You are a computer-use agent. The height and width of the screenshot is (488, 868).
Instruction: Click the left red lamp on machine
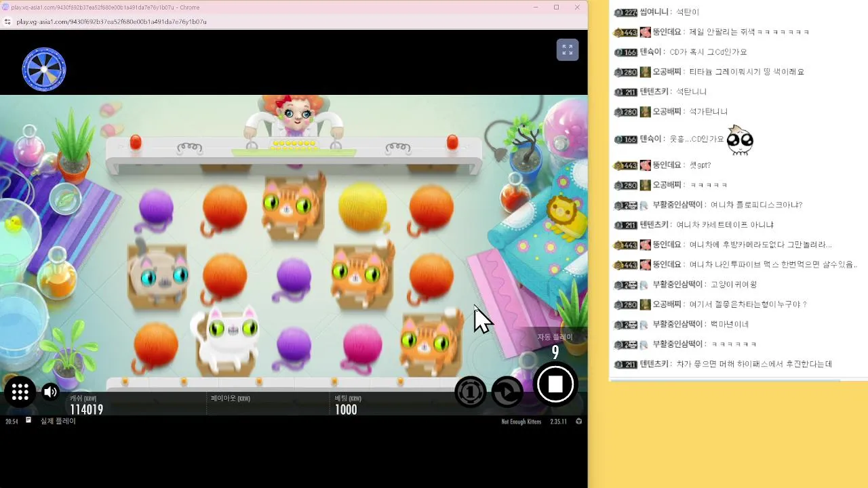tap(136, 142)
